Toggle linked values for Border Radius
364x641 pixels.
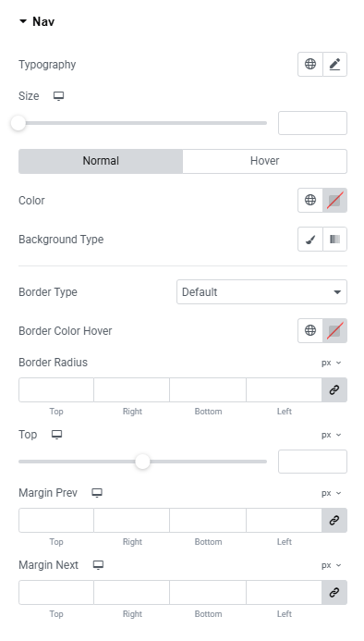point(334,390)
